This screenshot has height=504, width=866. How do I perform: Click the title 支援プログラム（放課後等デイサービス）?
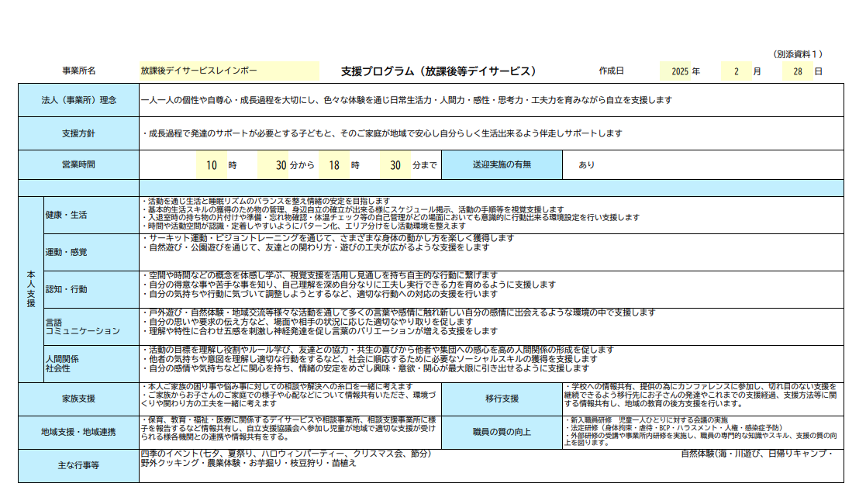tap(439, 71)
